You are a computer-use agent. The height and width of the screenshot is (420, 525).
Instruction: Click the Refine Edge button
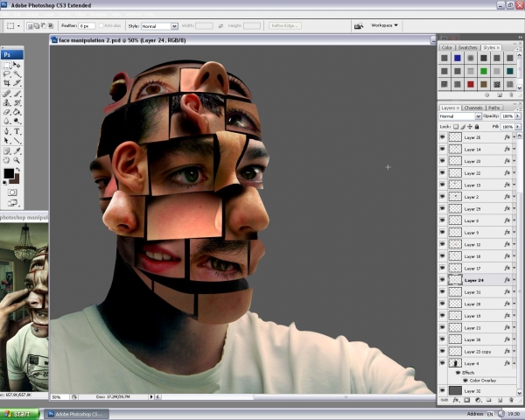[x=285, y=25]
